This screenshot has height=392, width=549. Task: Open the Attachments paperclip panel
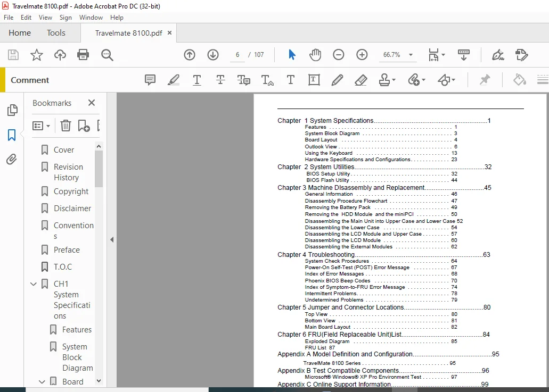12,160
